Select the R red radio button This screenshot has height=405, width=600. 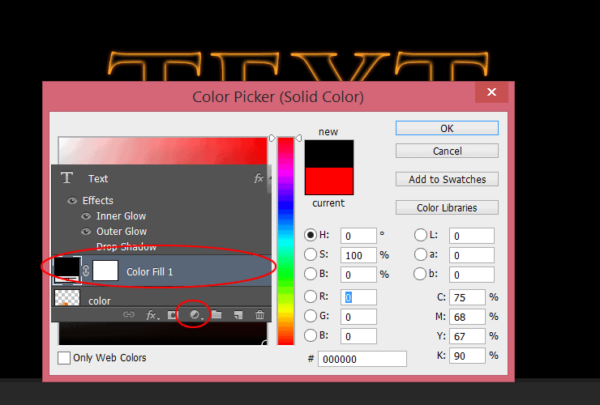(312, 297)
